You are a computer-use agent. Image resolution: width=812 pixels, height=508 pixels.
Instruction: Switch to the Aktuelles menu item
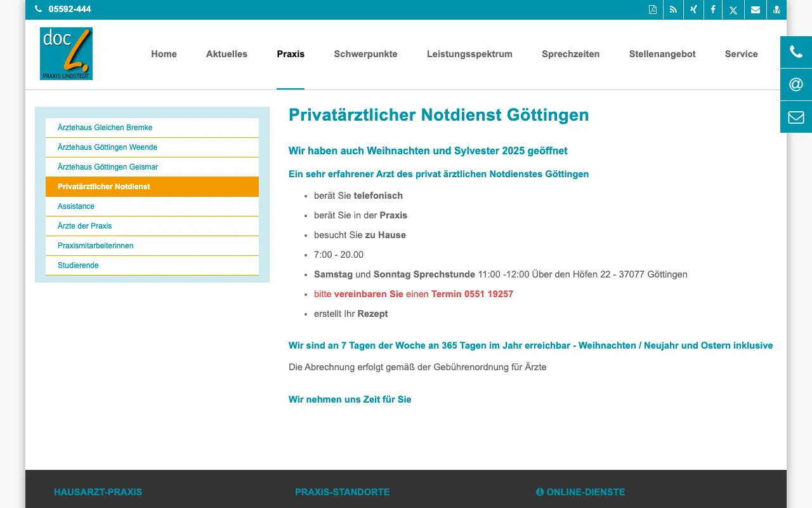[x=226, y=54]
